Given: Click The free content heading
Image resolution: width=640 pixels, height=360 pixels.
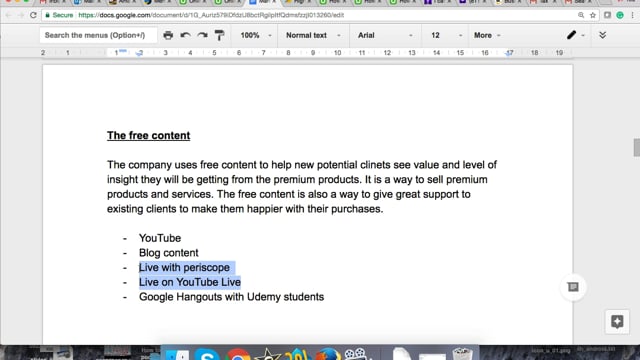Looking at the screenshot, I should (149, 136).
